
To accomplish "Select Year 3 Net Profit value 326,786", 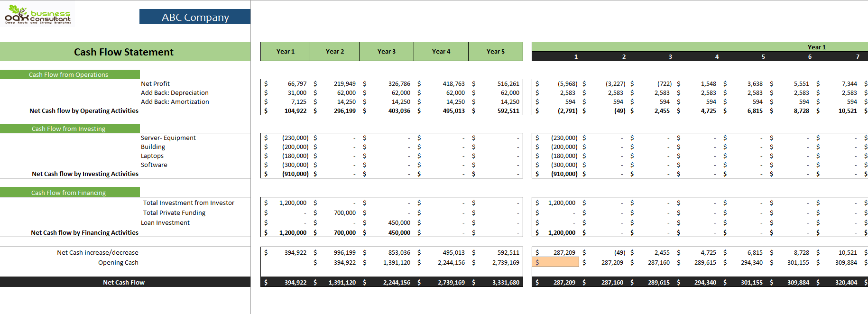I will coord(399,83).
